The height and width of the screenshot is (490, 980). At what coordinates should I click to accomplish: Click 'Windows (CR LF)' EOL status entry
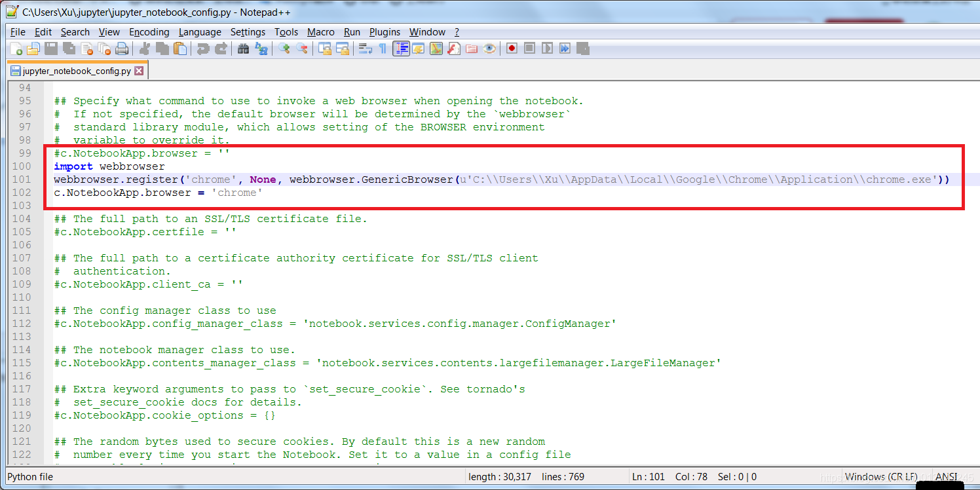[x=881, y=477]
